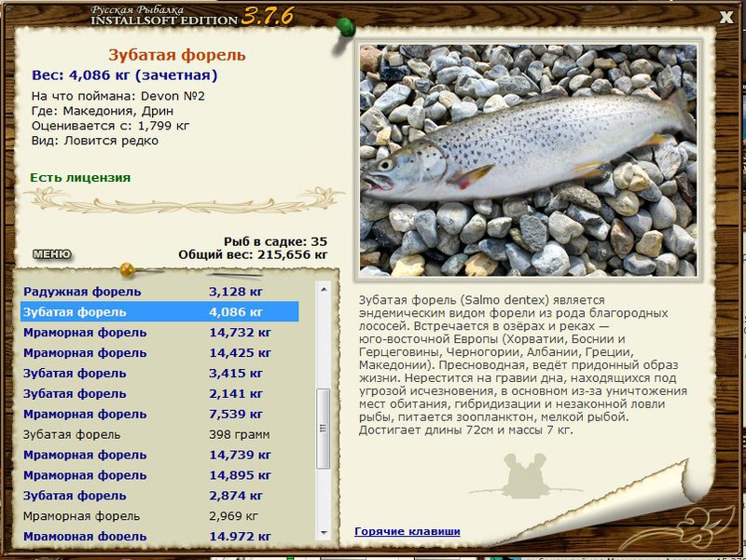Choose Зубатая форель 3,415 кг in list
The width and height of the screenshot is (746, 560).
tap(159, 373)
